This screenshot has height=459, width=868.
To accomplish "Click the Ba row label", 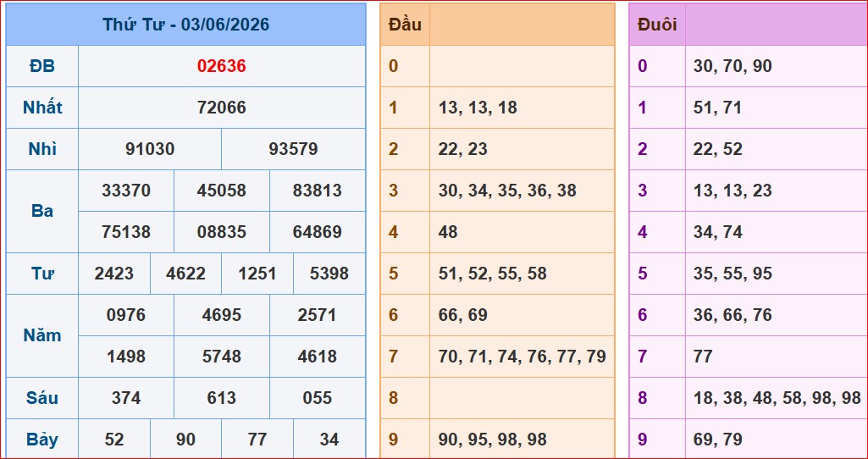I will point(42,211).
